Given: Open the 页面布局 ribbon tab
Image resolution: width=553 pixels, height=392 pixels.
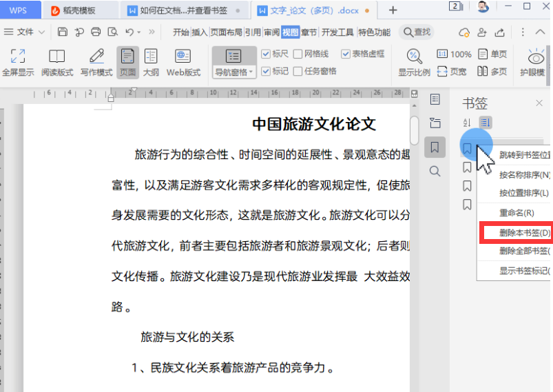Looking at the screenshot, I should (x=226, y=32).
